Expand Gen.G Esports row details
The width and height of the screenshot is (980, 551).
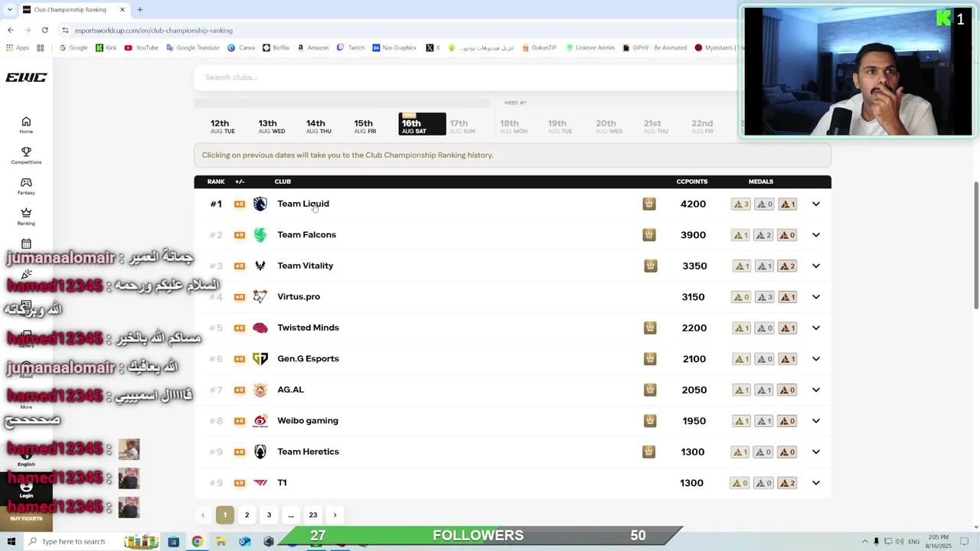pos(815,359)
